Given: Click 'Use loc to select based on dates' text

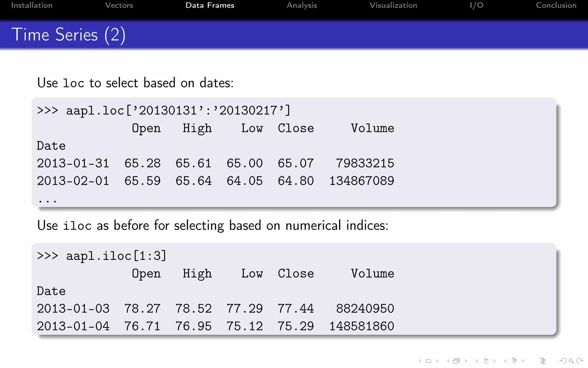Looking at the screenshot, I should tap(136, 83).
